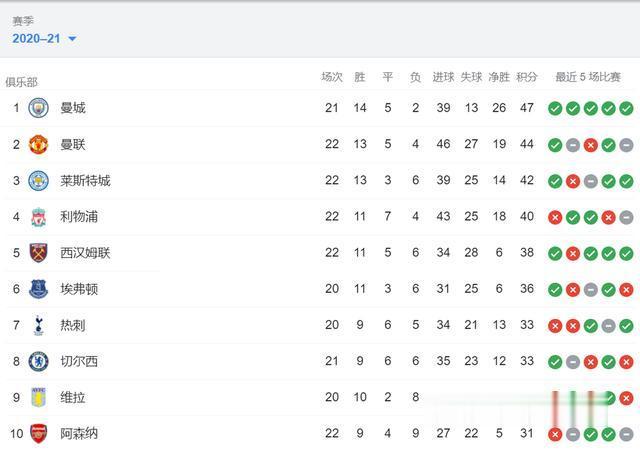The width and height of the screenshot is (640, 451).
Task: Click the Chelsea club crest
Action: pyautogui.click(x=38, y=361)
